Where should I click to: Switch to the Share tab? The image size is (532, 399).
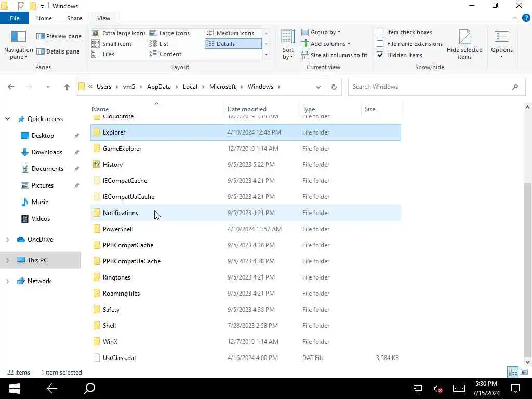(74, 18)
